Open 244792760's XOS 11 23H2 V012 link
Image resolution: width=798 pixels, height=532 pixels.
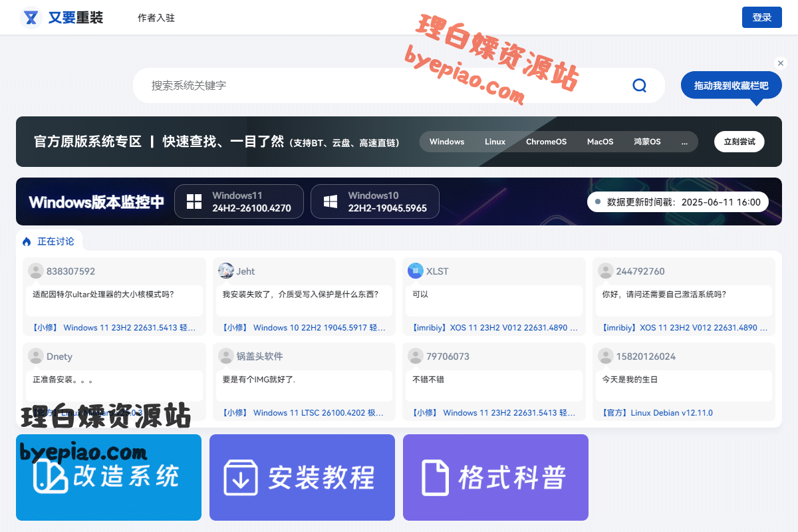click(x=684, y=328)
